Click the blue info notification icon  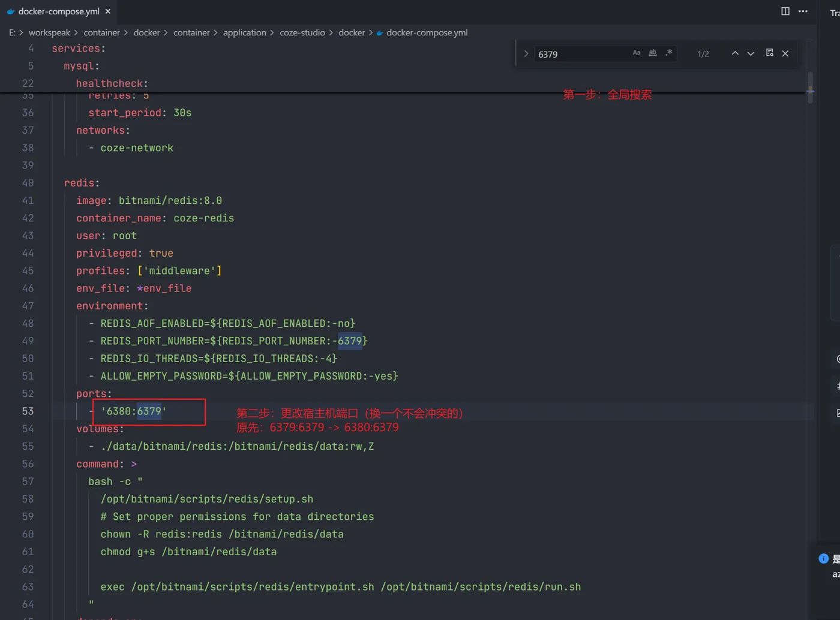tap(824, 559)
